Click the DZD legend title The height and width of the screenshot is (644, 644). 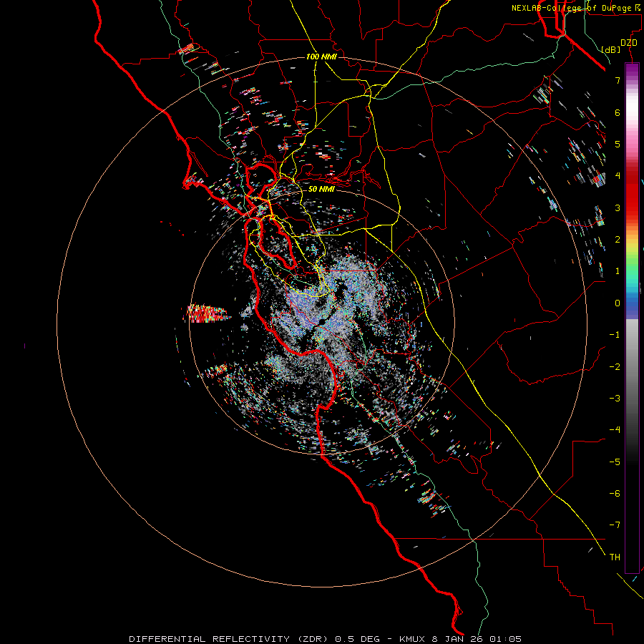[628, 43]
